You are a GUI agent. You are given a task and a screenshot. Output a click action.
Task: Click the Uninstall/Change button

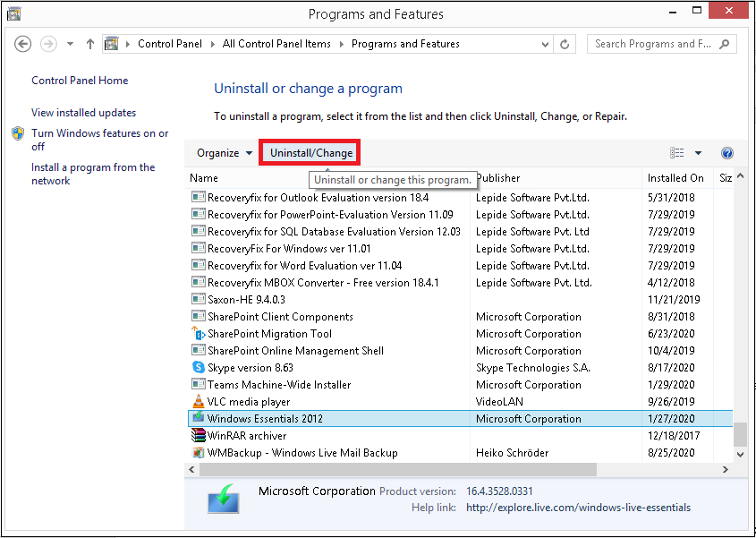(311, 153)
